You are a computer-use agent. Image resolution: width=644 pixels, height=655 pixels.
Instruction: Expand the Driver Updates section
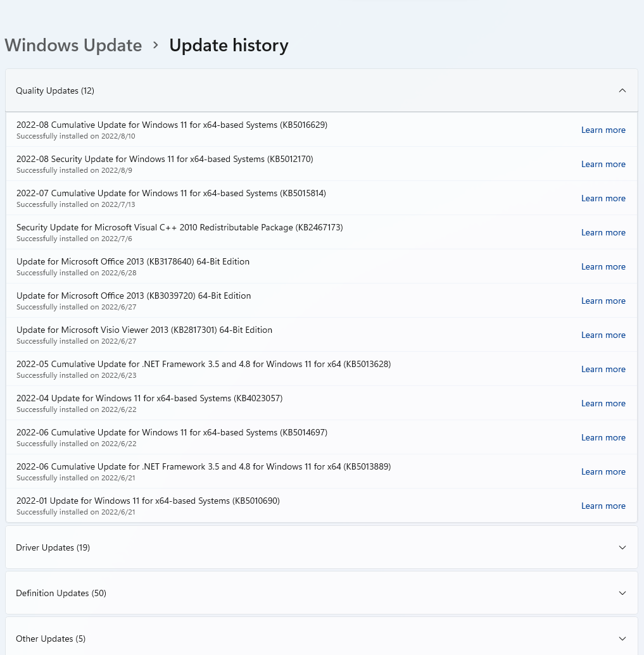(622, 547)
